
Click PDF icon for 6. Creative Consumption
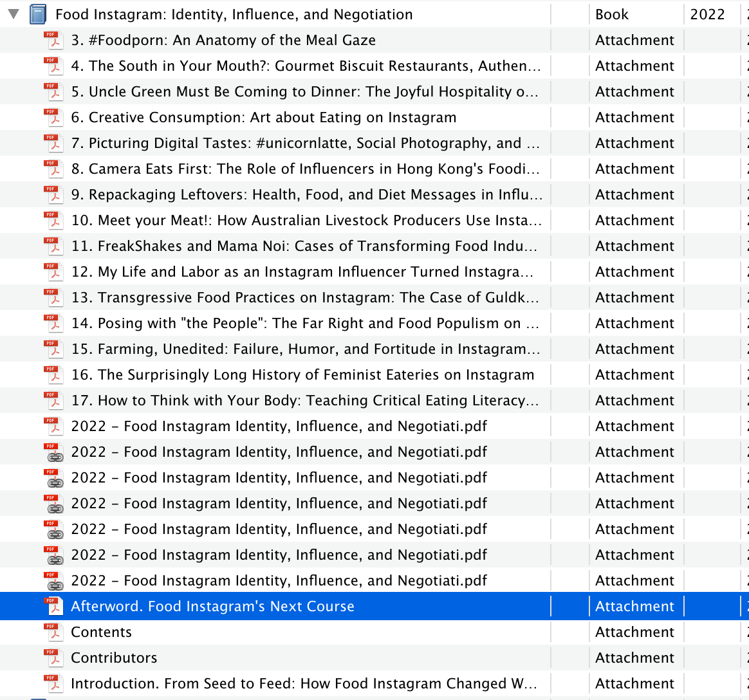coord(53,118)
